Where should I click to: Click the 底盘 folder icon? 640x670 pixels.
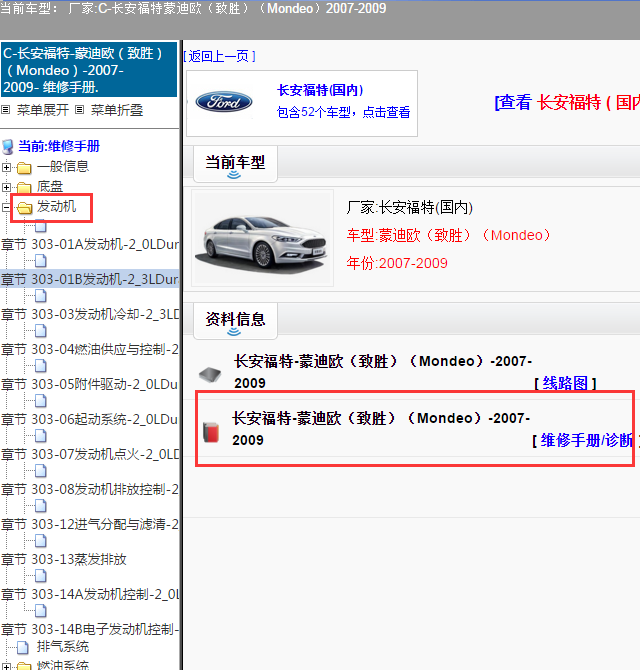click(x=24, y=187)
